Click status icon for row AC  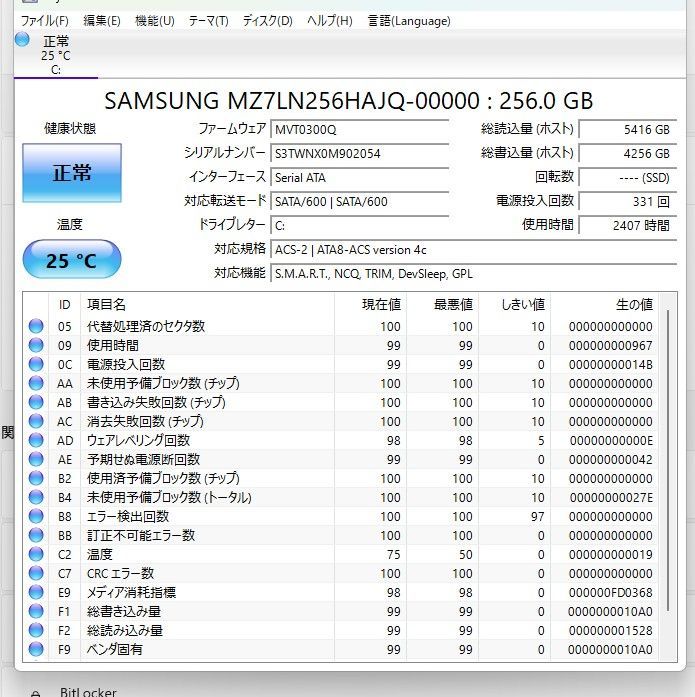pyautogui.click(x=36, y=421)
